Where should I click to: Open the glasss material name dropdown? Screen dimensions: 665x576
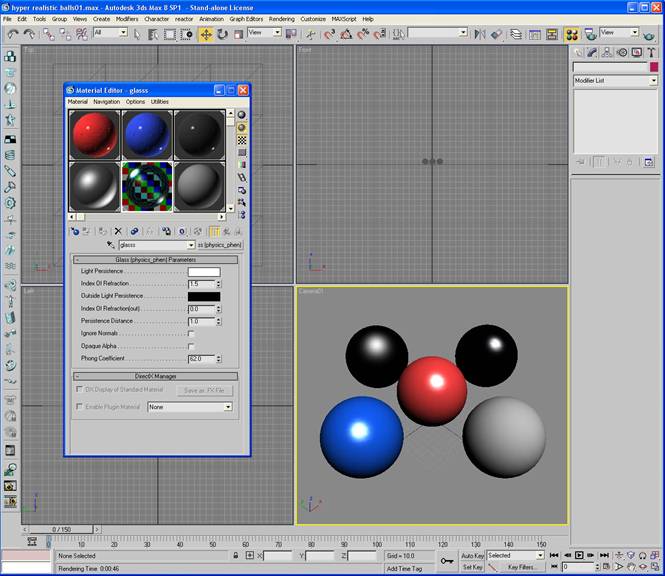(190, 245)
